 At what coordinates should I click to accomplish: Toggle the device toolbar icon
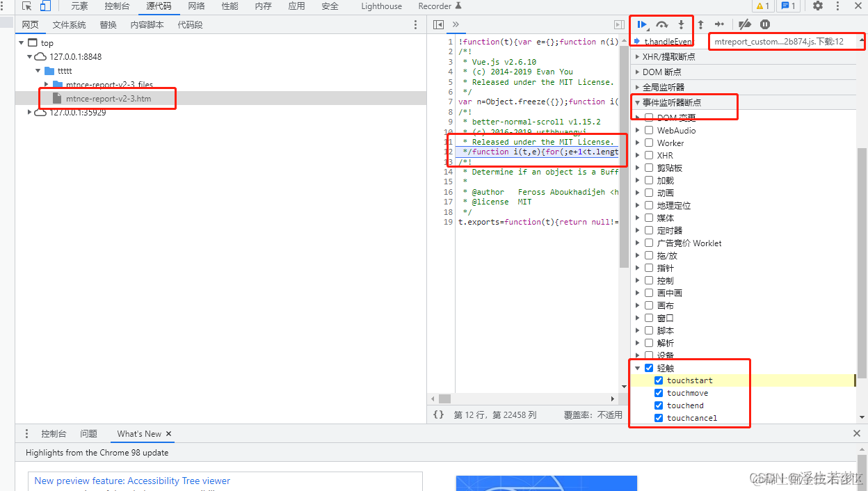tap(45, 6)
